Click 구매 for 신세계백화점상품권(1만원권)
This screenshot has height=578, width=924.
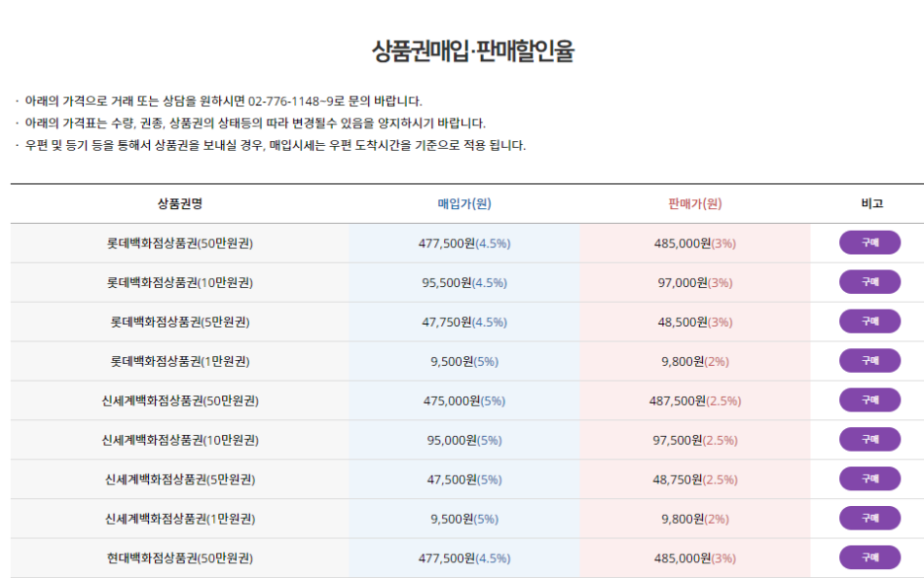pyautogui.click(x=870, y=519)
